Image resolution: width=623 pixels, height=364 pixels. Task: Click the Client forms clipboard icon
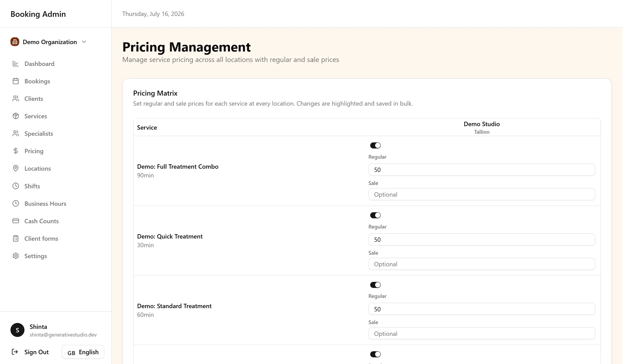coord(15,239)
